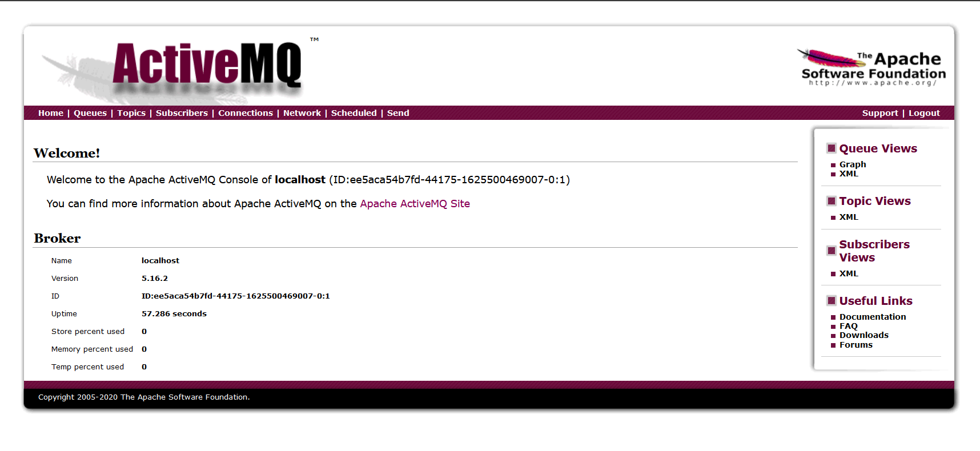Open XML under Topic Views
This screenshot has width=980, height=451.
(849, 217)
